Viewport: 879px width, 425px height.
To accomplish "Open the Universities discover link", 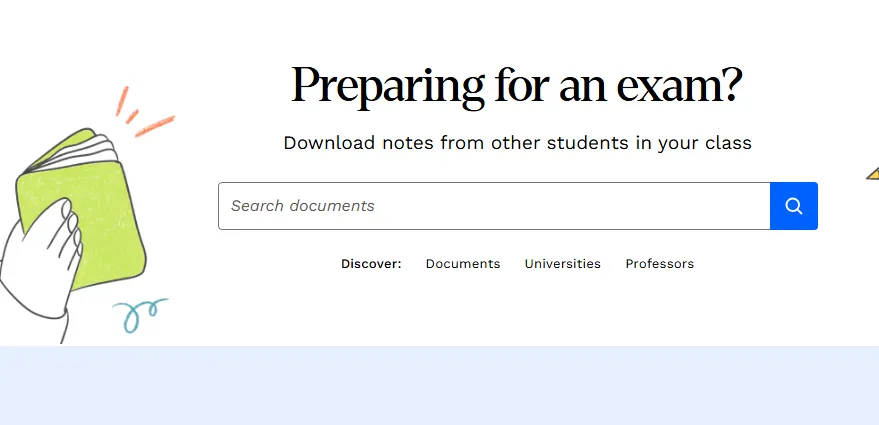I will (562, 264).
